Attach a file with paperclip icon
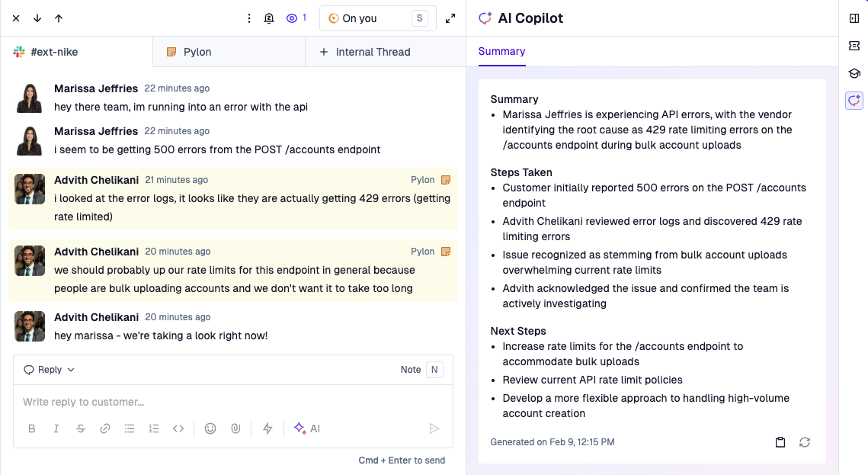The image size is (868, 475). click(x=235, y=428)
